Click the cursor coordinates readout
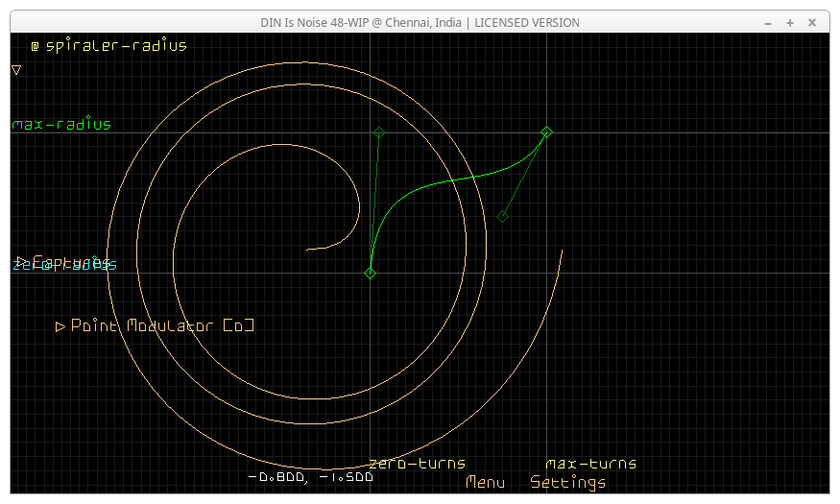This screenshot has width=840, height=504. tap(310, 477)
